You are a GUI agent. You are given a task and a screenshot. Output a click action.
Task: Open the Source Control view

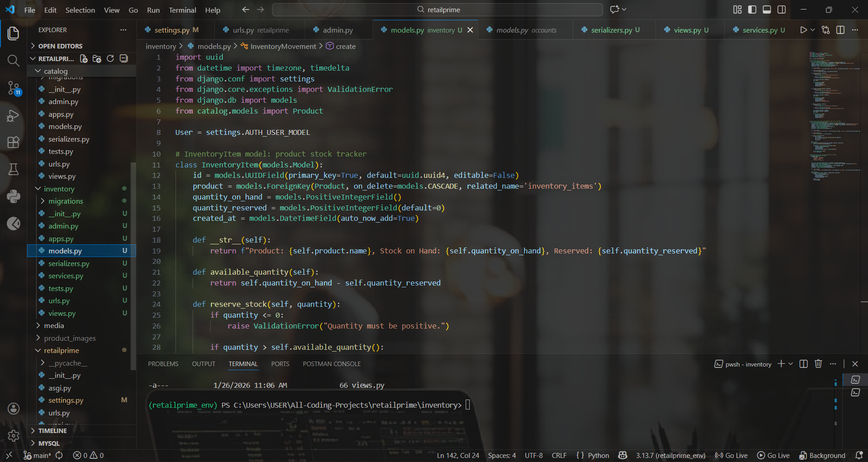[14, 88]
